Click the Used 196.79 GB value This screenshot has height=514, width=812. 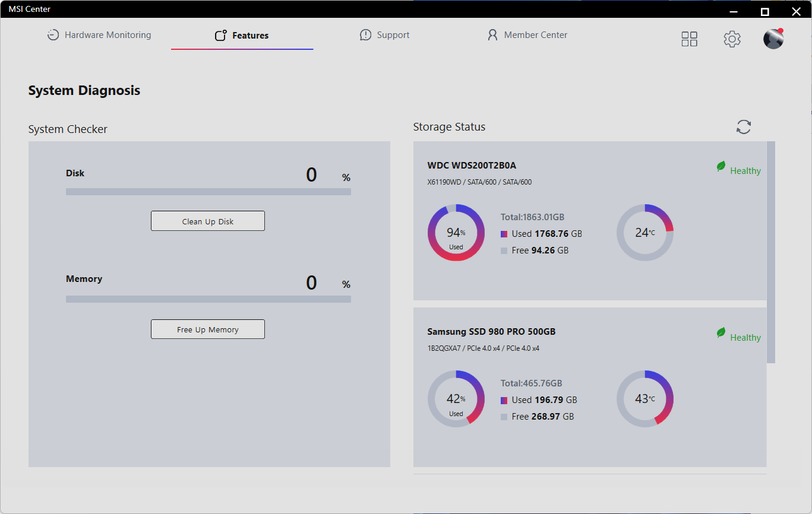click(x=545, y=400)
